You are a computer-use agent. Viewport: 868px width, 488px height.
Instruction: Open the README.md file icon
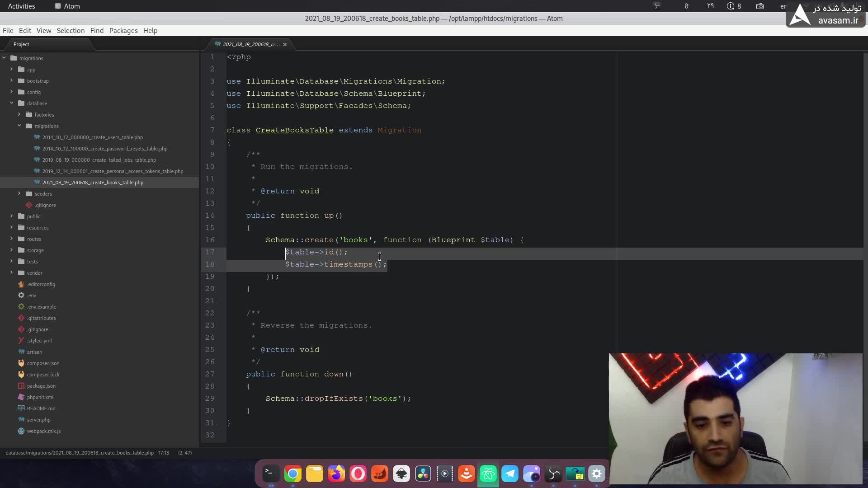pos(21,408)
